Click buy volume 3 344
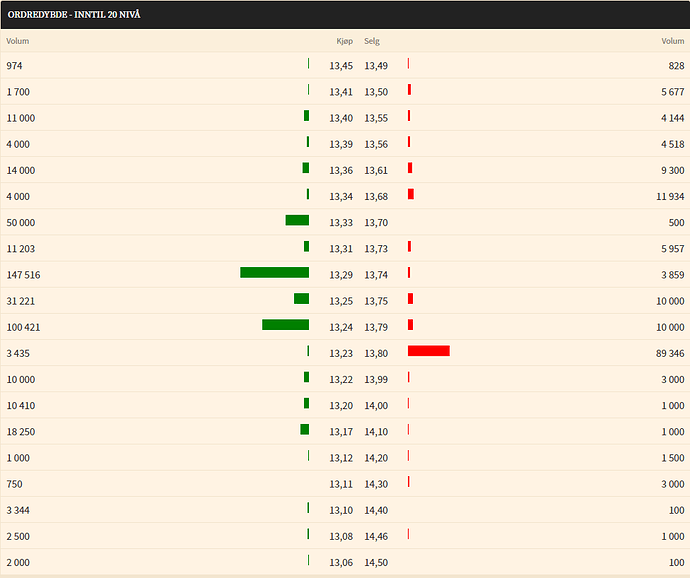The width and height of the screenshot is (690, 578). (x=18, y=511)
